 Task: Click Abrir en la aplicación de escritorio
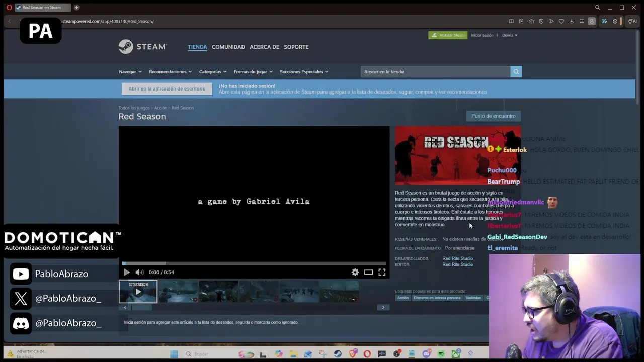(167, 89)
